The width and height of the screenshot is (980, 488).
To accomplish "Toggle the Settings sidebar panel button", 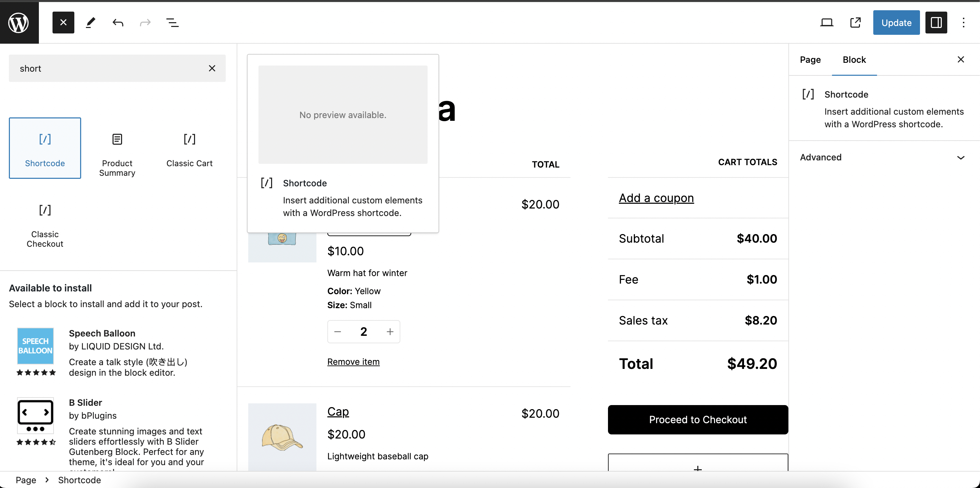I will point(936,23).
